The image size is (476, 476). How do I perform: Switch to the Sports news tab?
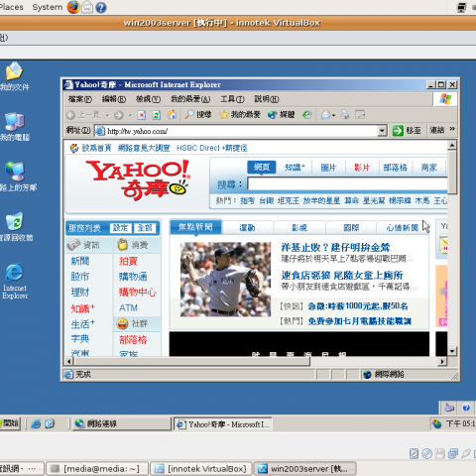[247, 227]
